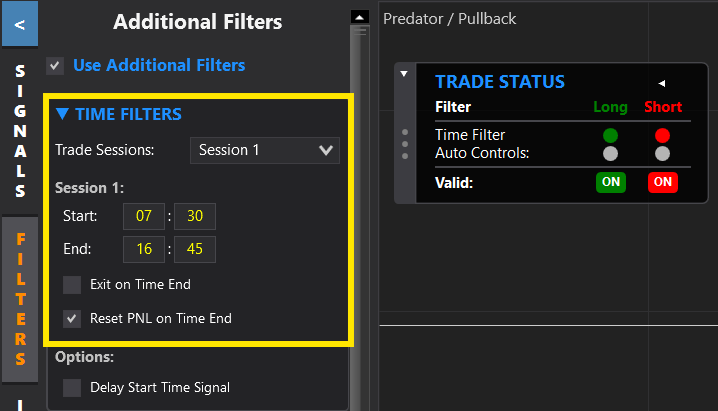Uncheck Reset PNL on Time End
Viewport: 718px width, 411px height.
click(x=72, y=318)
